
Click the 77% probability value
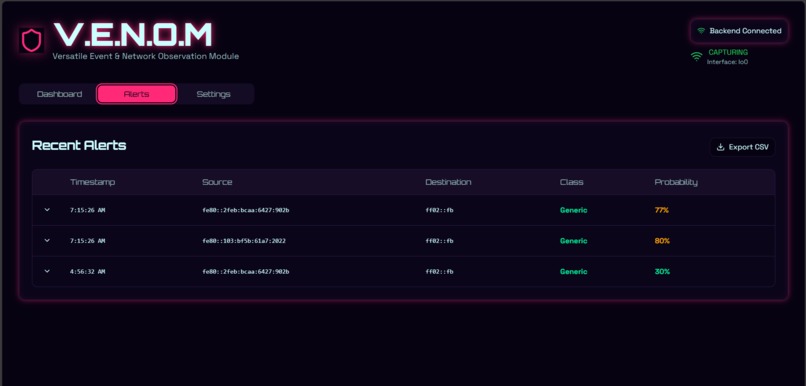point(662,210)
